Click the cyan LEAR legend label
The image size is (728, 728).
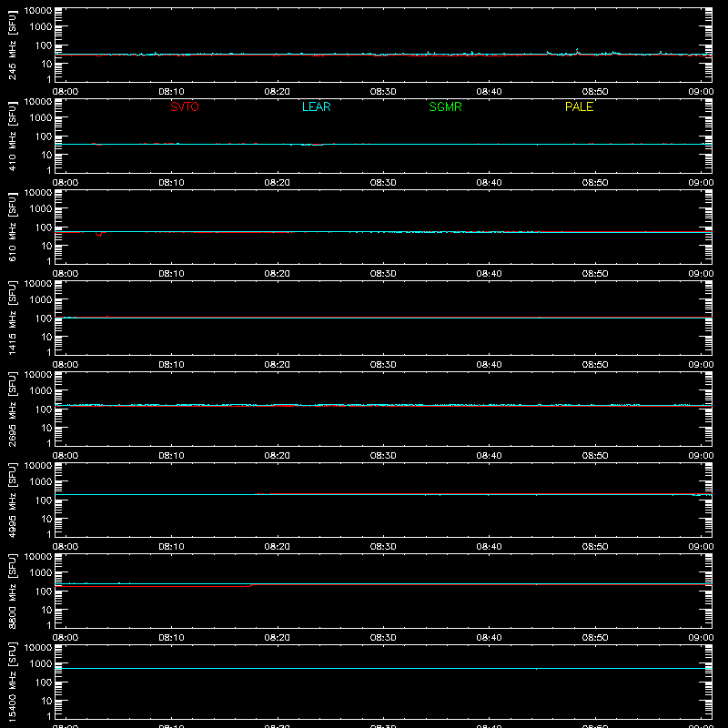[316, 106]
